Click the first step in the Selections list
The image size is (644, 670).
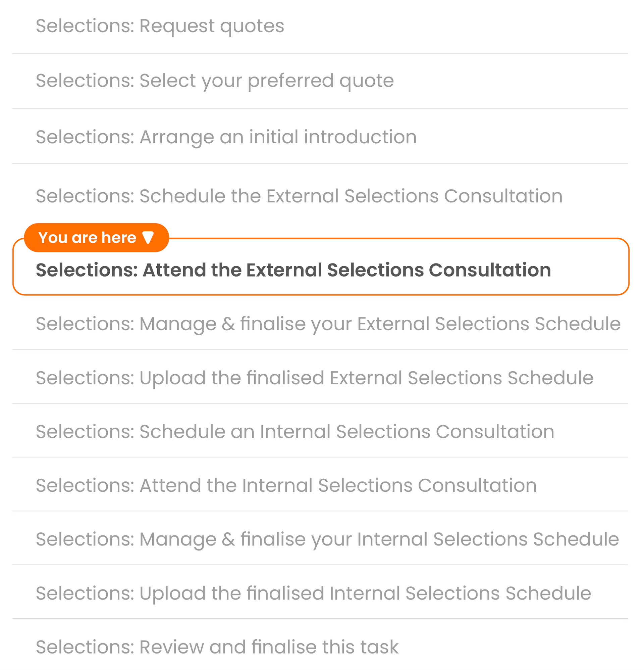[160, 26]
